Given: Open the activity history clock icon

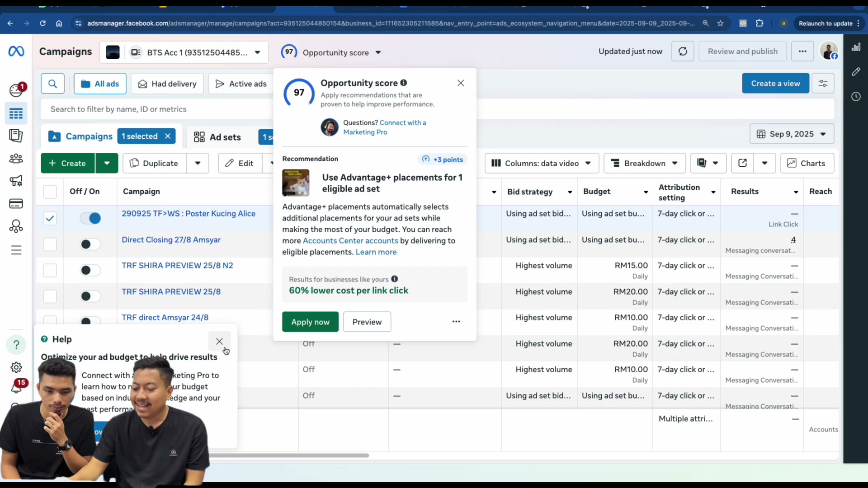Looking at the screenshot, I should coord(856,96).
